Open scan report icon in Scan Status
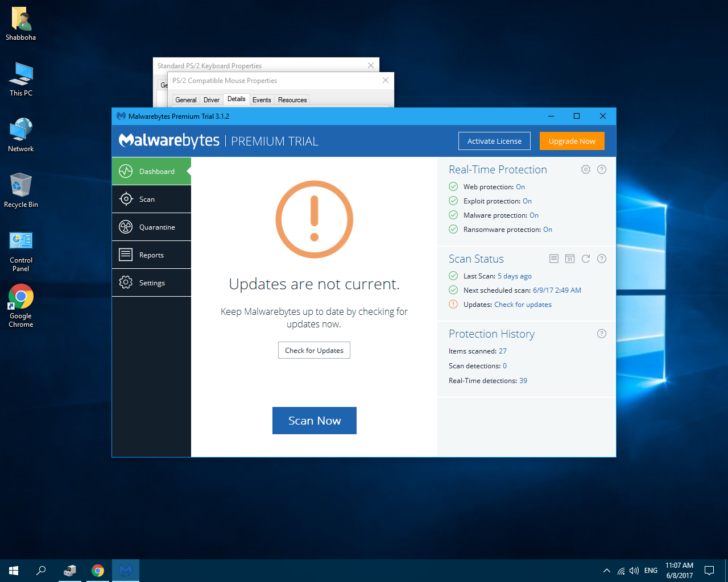Screen dimensions: 728x582 554,259
